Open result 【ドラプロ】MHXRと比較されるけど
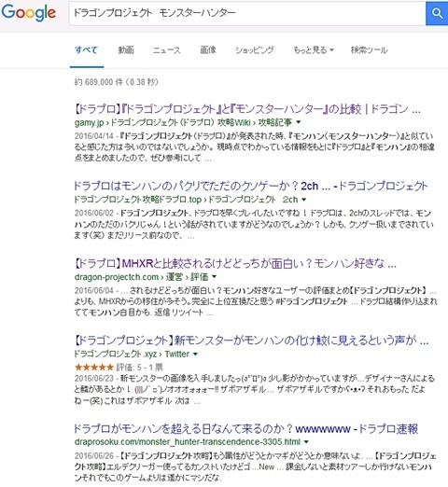Image resolution: width=448 pixels, height=487 pixels. [235, 263]
